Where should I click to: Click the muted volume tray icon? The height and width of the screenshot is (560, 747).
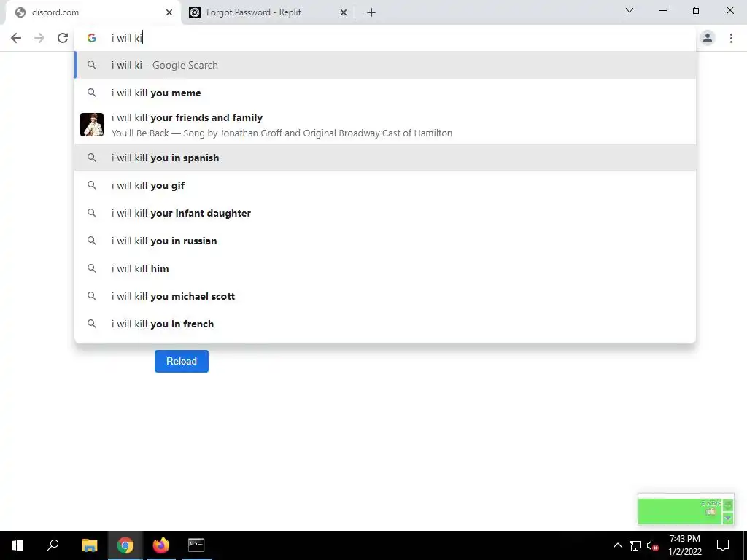click(653, 545)
